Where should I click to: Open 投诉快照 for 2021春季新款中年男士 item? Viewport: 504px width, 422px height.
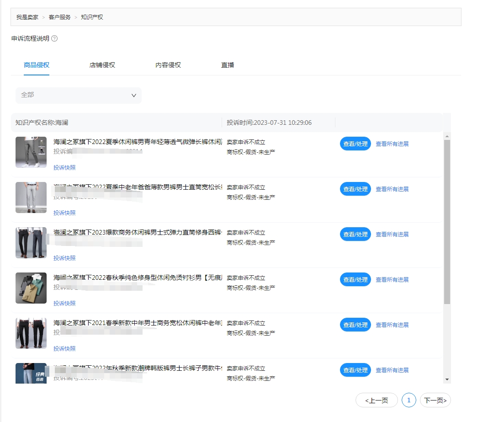[x=64, y=349]
